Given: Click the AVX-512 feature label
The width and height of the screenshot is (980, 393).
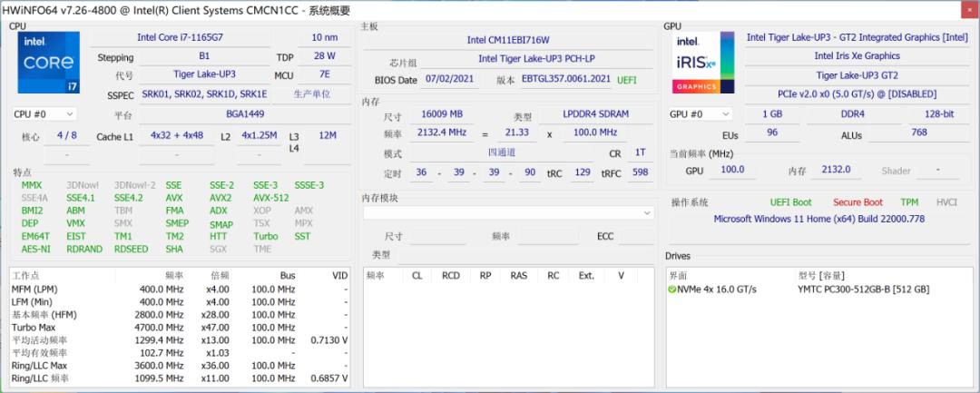Looking at the screenshot, I should pyautogui.click(x=271, y=198).
